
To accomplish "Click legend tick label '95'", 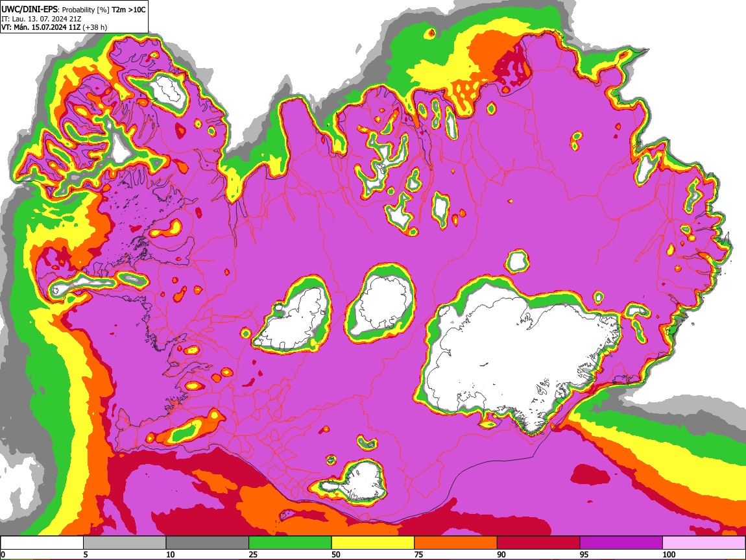I will pyautogui.click(x=584, y=554).
